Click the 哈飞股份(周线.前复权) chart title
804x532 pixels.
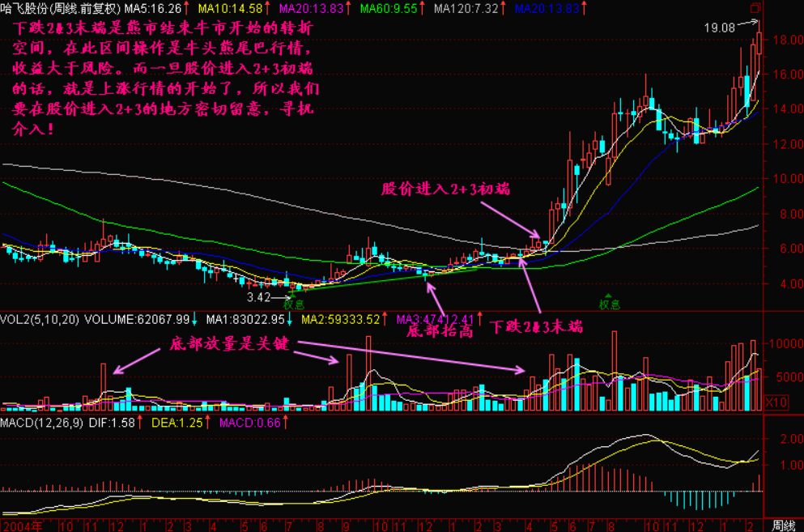pyautogui.click(x=58, y=8)
